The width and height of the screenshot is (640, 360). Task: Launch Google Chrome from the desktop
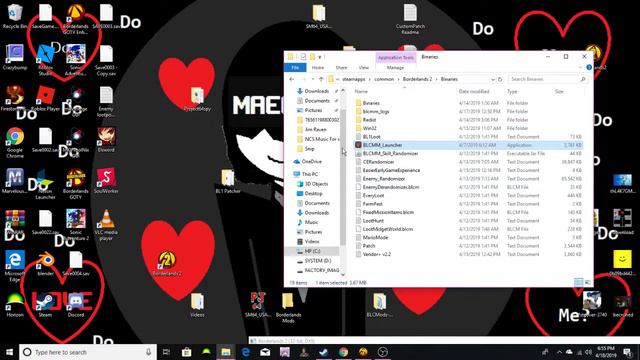coord(15,142)
